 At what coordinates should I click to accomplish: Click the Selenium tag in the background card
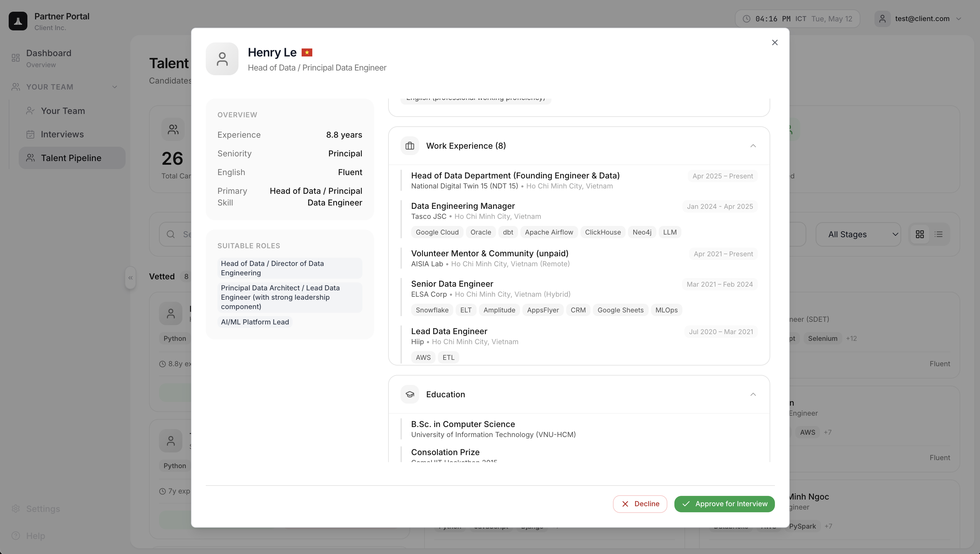coord(822,338)
